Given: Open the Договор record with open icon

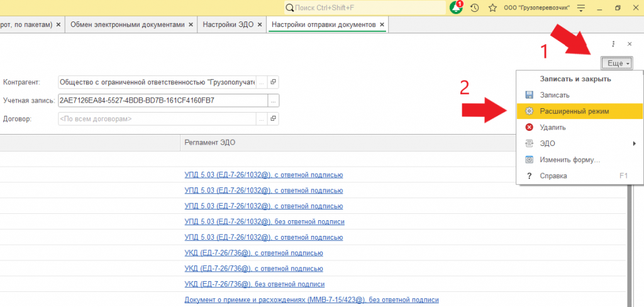Looking at the screenshot, I should click(x=273, y=119).
